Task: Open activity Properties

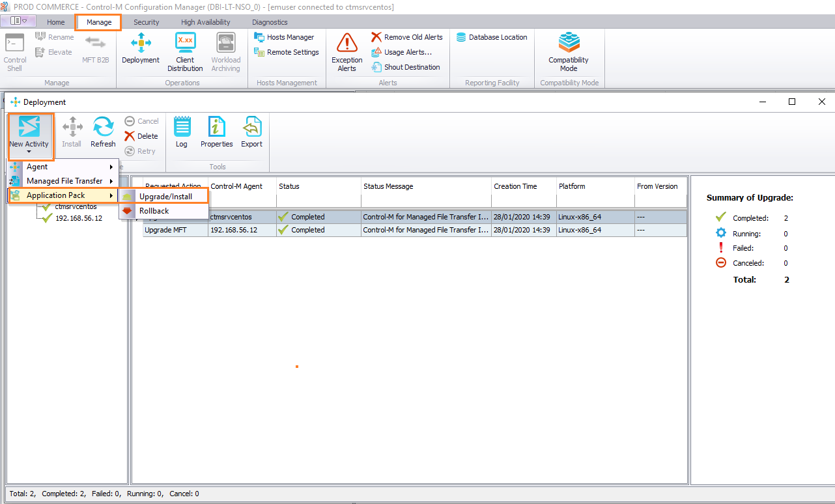Action: click(217, 132)
